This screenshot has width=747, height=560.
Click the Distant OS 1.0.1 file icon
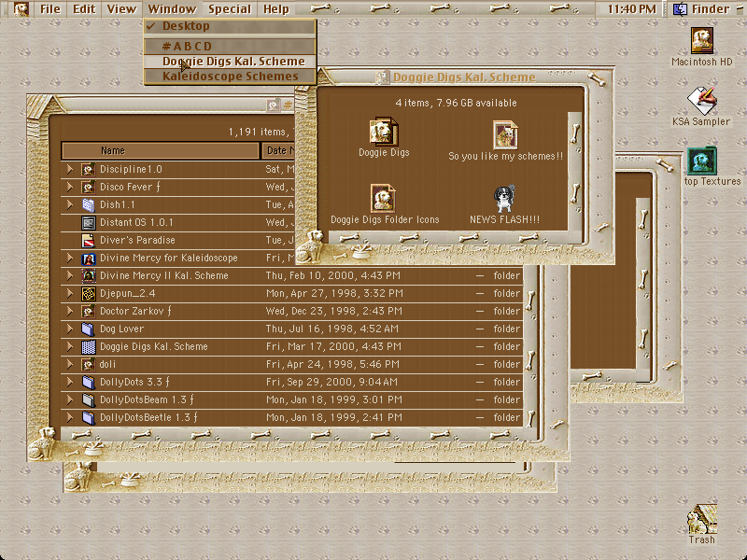tap(88, 222)
